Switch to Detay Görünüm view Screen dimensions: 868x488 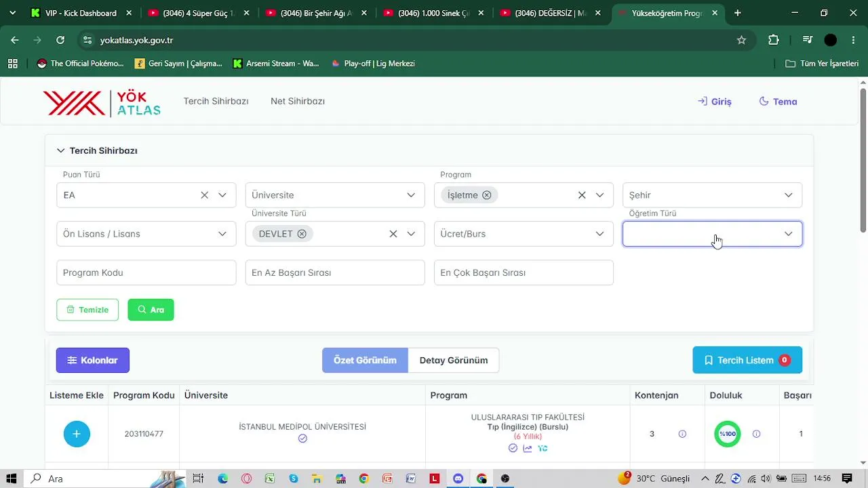454,361
